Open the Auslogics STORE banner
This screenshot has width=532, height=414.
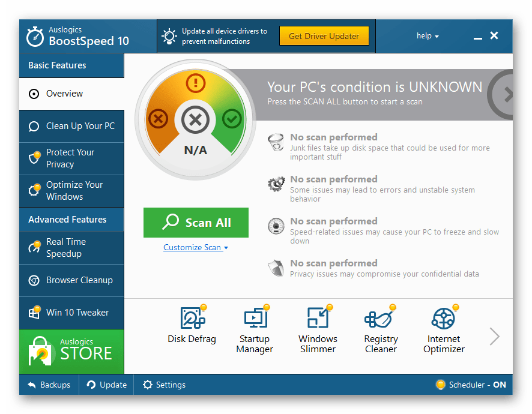coord(71,352)
